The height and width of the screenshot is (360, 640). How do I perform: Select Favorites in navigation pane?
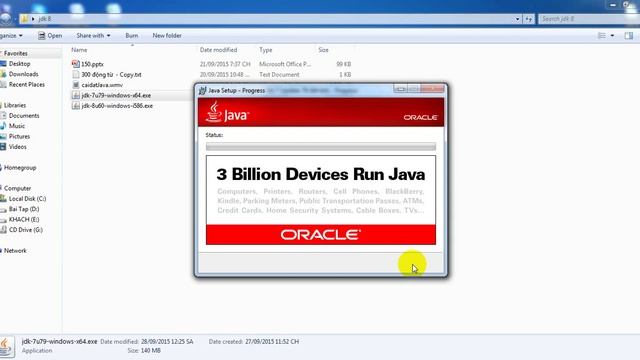[15, 53]
